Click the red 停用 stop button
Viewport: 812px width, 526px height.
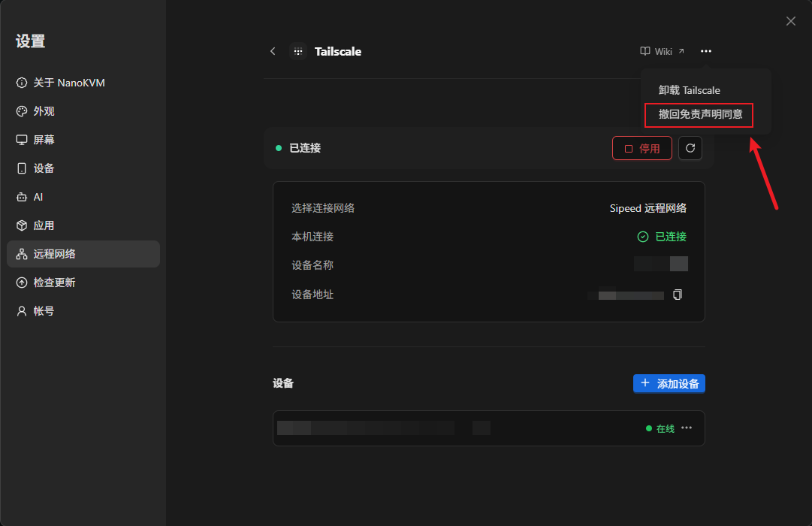click(642, 148)
